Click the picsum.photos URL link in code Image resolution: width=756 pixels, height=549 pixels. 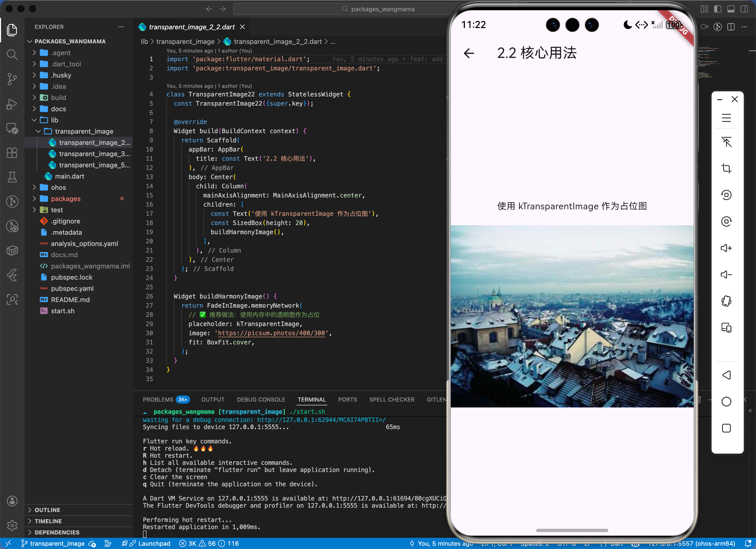(x=271, y=333)
